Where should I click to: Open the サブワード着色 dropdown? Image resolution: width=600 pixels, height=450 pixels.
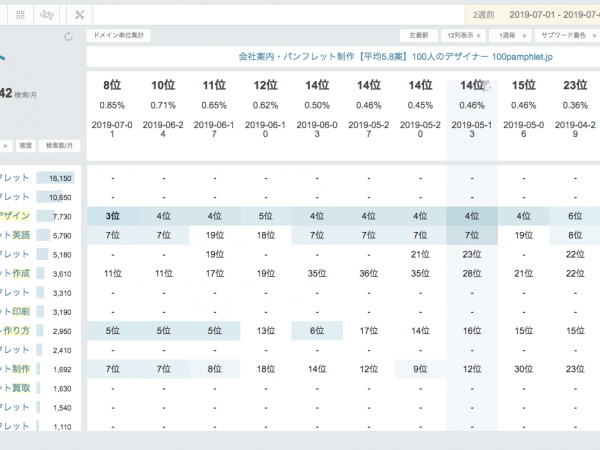[568, 36]
